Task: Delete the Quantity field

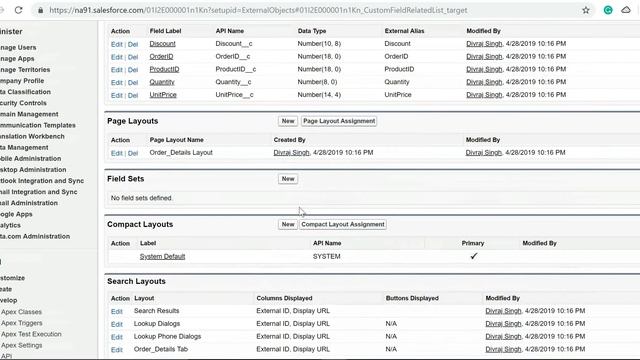Action: point(133,82)
